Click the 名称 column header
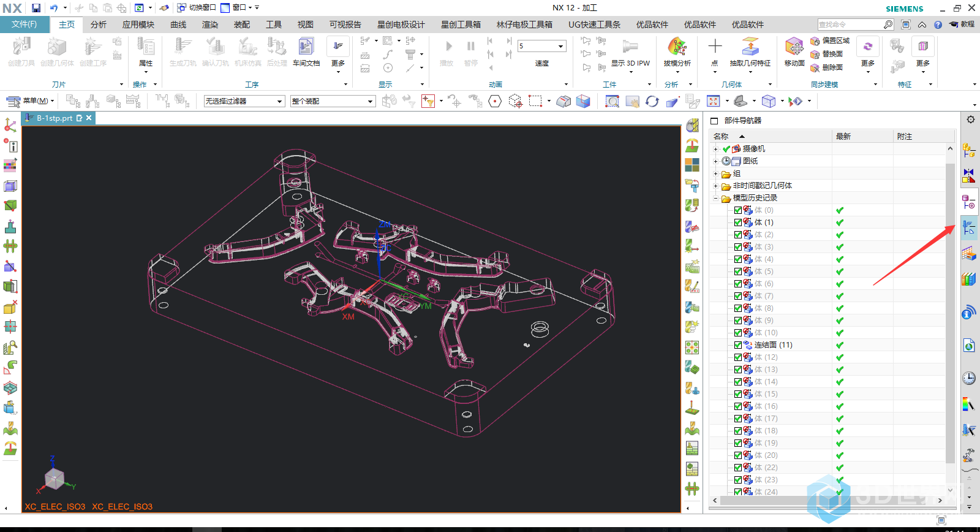 pos(771,136)
